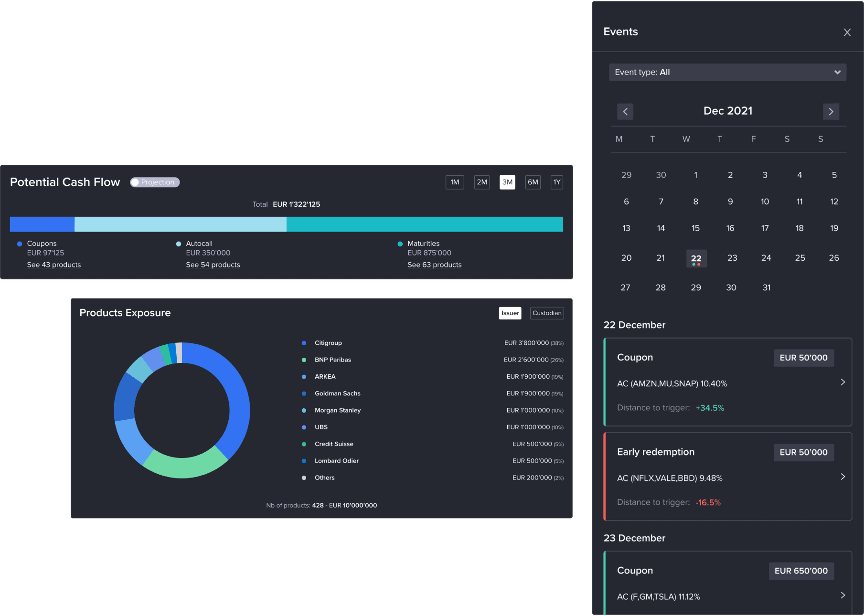Click the EUR 50'000 badge on Early redemption

804,452
